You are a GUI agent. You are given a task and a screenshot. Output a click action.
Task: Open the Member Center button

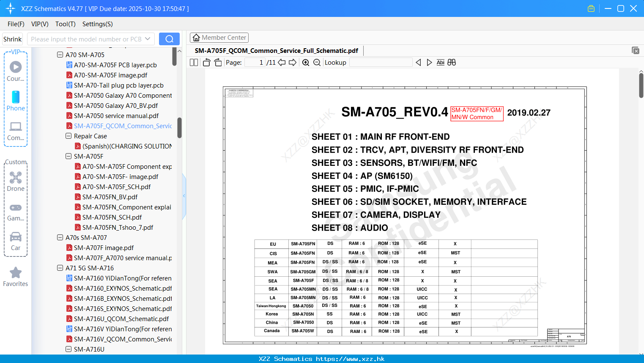click(x=219, y=38)
